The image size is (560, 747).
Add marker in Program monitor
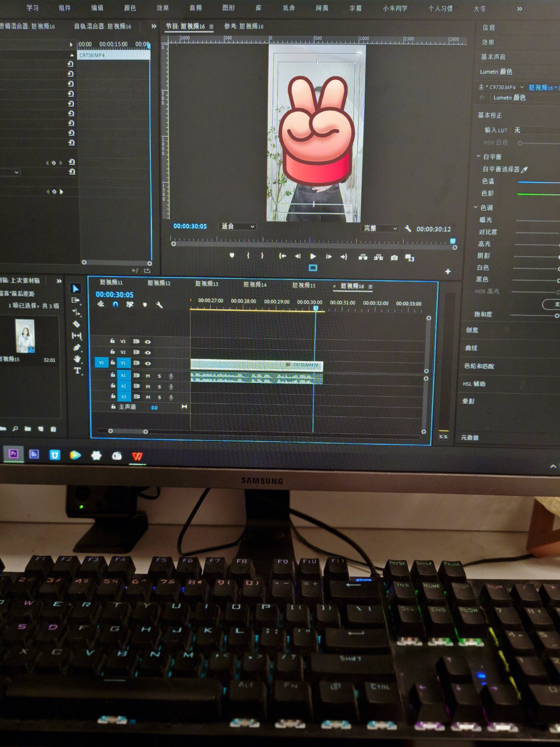point(232,255)
